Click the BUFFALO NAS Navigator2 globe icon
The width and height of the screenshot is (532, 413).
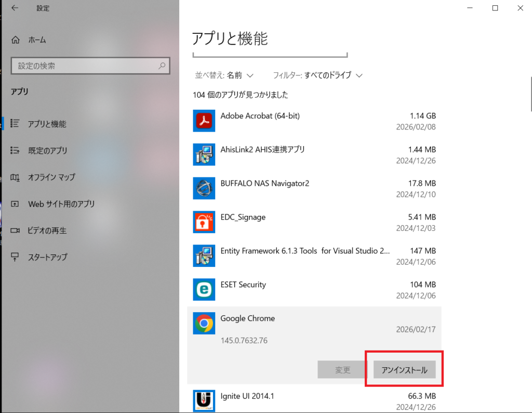(x=204, y=188)
